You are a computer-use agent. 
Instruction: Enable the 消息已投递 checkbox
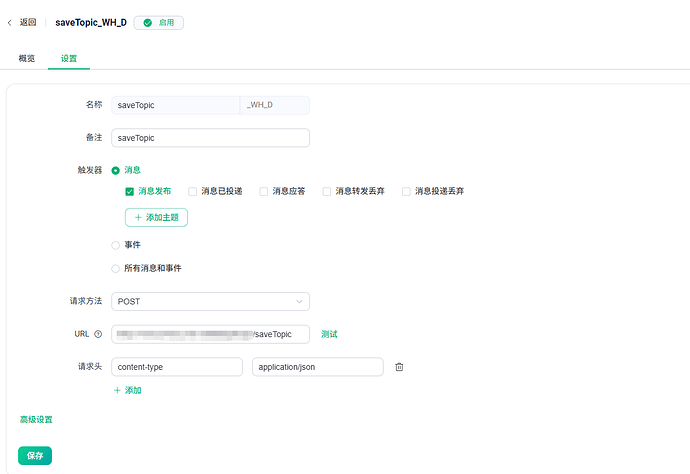click(x=193, y=191)
